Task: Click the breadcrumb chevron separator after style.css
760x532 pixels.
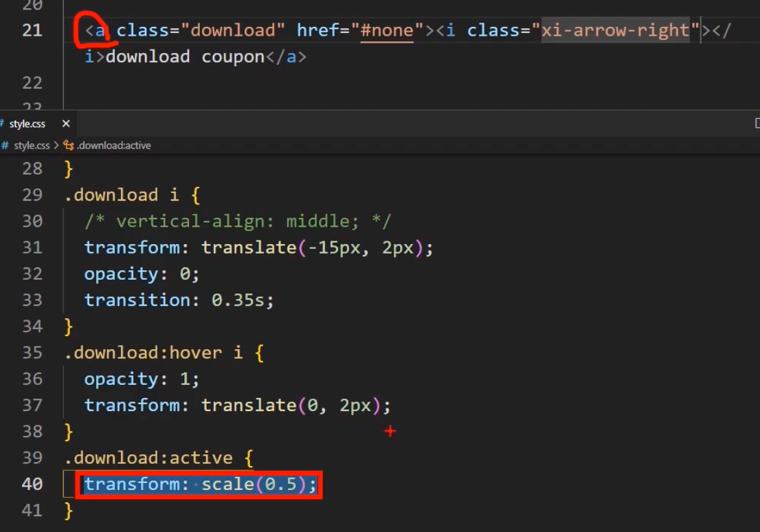Action: point(56,146)
